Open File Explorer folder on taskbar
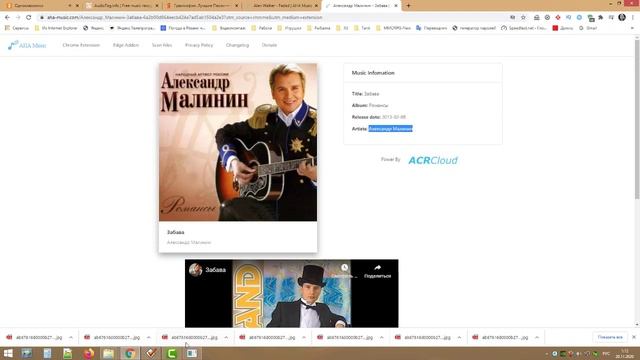This screenshot has width=640, height=360. pos(109,353)
